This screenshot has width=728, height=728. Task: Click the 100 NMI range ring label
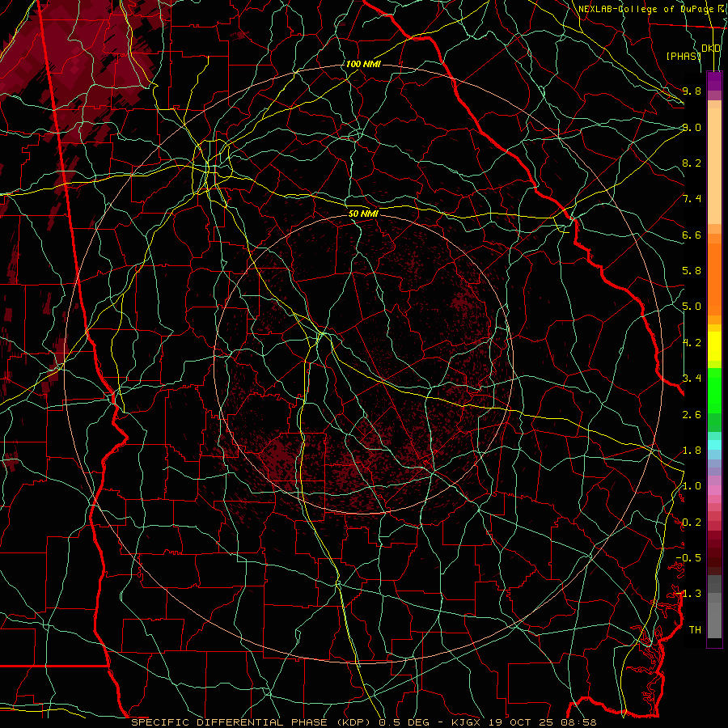pyautogui.click(x=363, y=64)
